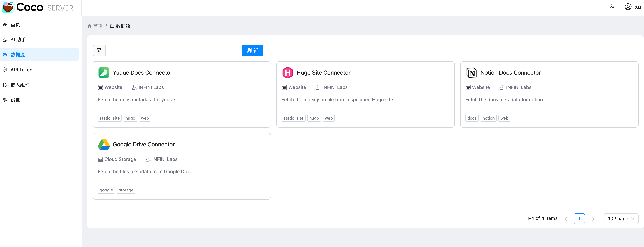Open API Token menu item
This screenshot has height=247, width=644.
pos(21,70)
